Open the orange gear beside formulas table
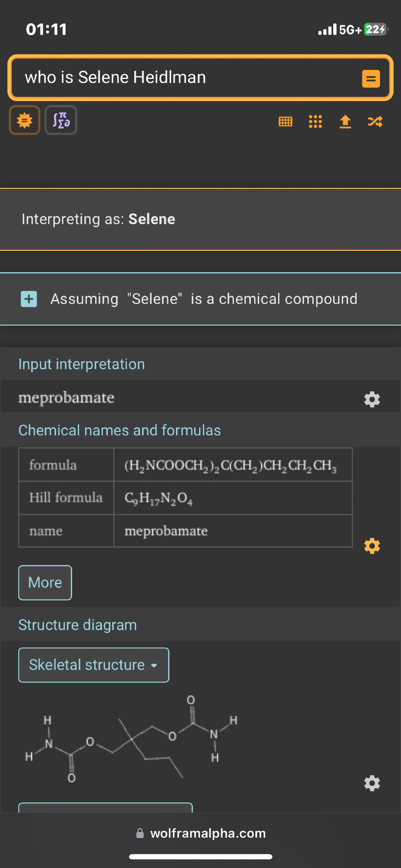401x868 pixels. point(372,546)
